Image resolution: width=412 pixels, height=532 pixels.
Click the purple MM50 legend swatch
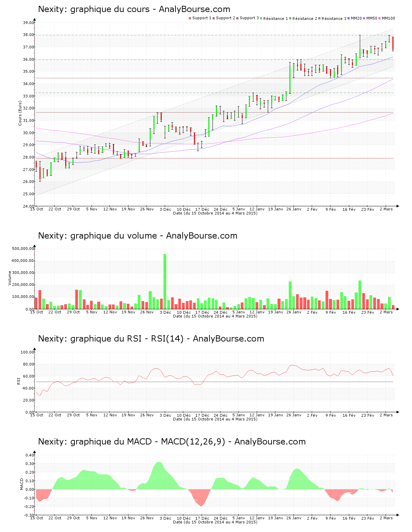click(x=364, y=18)
